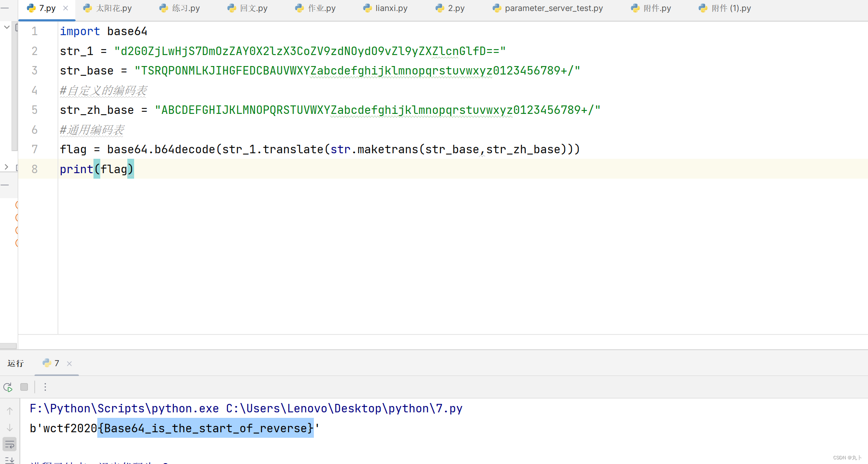Viewport: 868px width, 464px height.
Task: Click the down arrow in run console
Action: point(10,428)
